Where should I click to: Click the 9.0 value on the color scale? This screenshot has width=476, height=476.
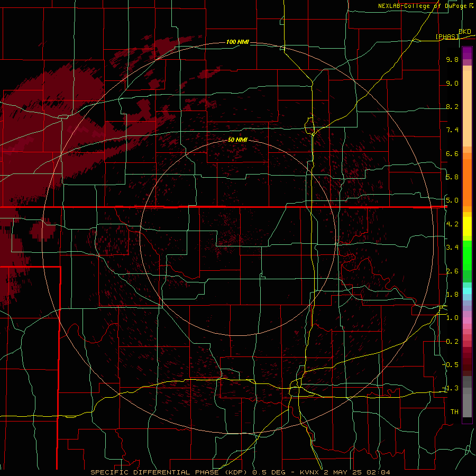tap(452, 84)
